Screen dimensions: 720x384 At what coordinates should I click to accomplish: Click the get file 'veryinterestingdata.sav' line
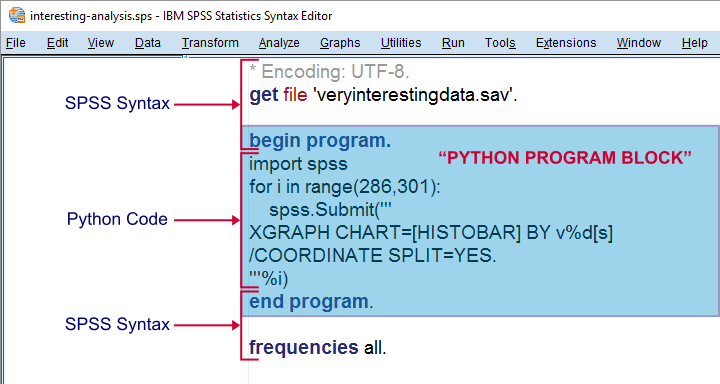(383, 95)
